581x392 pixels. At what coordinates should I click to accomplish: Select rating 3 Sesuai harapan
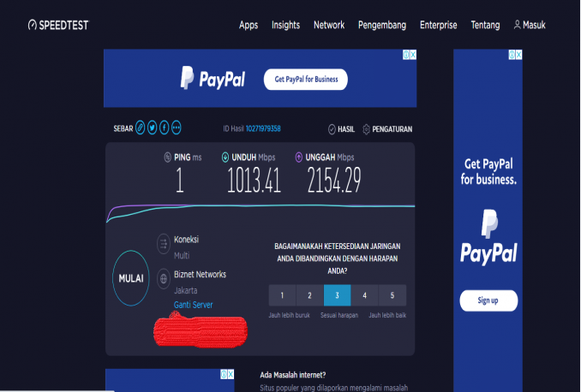coord(337,296)
